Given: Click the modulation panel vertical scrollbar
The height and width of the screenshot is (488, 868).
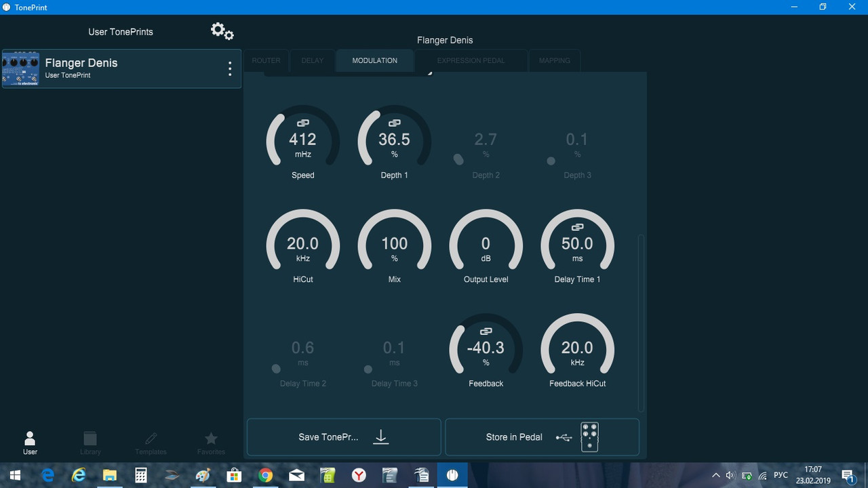Looking at the screenshot, I should pyautogui.click(x=641, y=323).
